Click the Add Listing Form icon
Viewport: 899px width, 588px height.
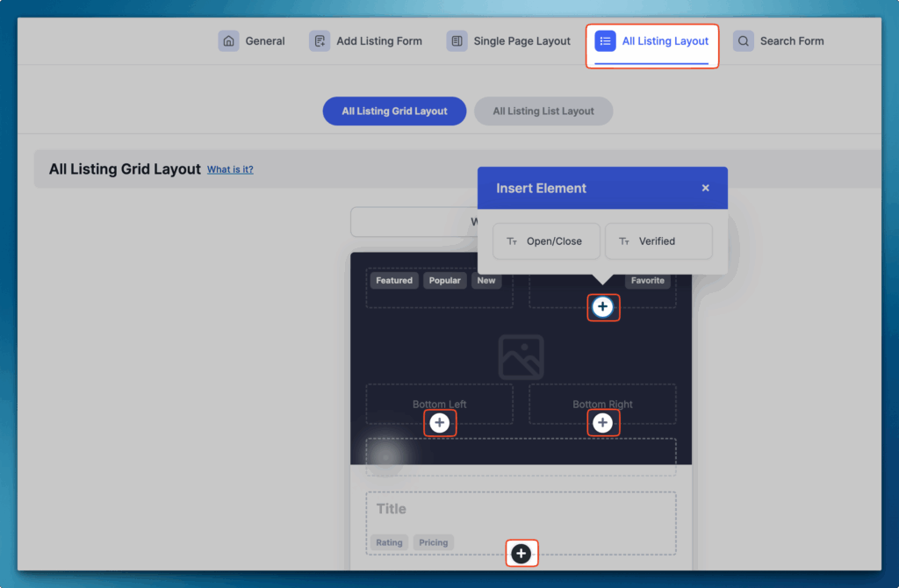click(320, 41)
